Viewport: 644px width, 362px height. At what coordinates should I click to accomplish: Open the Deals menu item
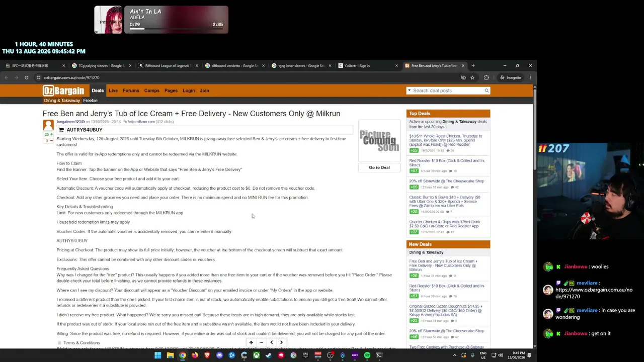click(x=98, y=90)
